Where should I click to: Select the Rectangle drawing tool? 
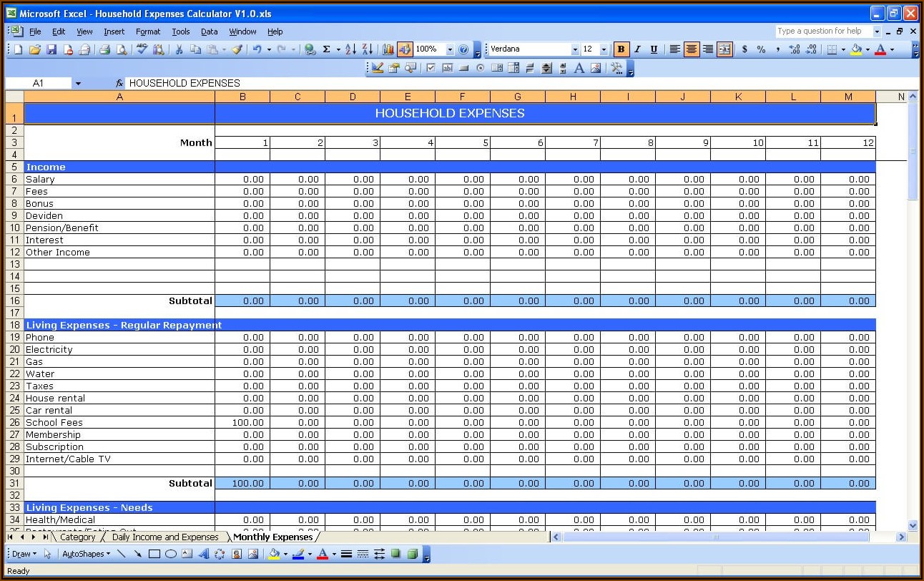pos(154,554)
